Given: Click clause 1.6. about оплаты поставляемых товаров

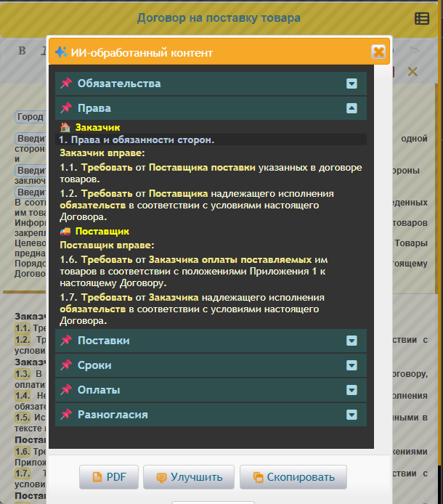Looking at the screenshot, I should click(194, 272).
